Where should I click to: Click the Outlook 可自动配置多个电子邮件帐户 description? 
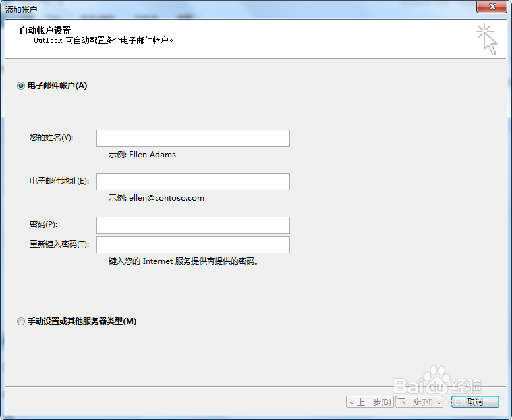click(103, 40)
